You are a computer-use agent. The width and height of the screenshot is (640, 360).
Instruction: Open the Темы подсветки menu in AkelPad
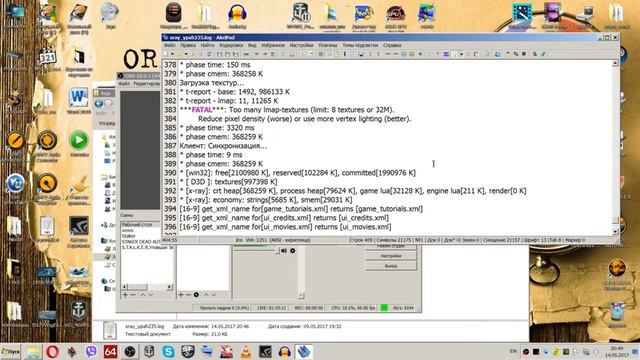360,45
